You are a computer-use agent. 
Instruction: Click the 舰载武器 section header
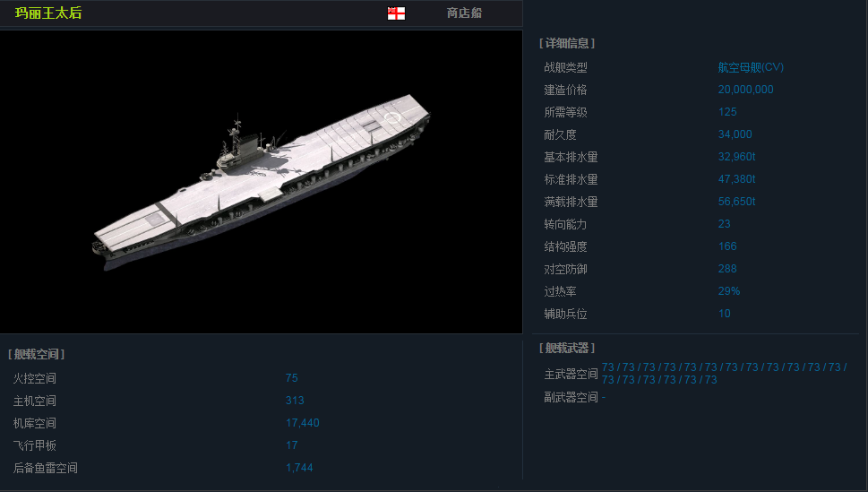[567, 348]
